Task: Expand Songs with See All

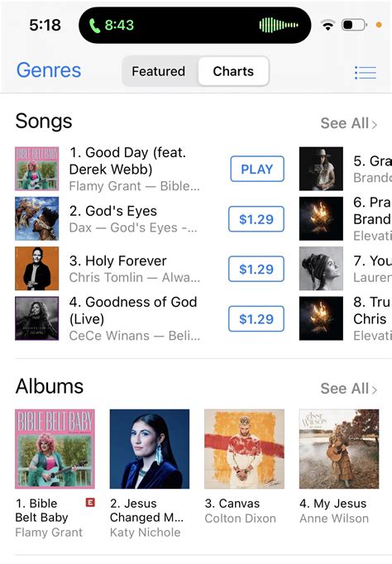Action: click(x=348, y=123)
